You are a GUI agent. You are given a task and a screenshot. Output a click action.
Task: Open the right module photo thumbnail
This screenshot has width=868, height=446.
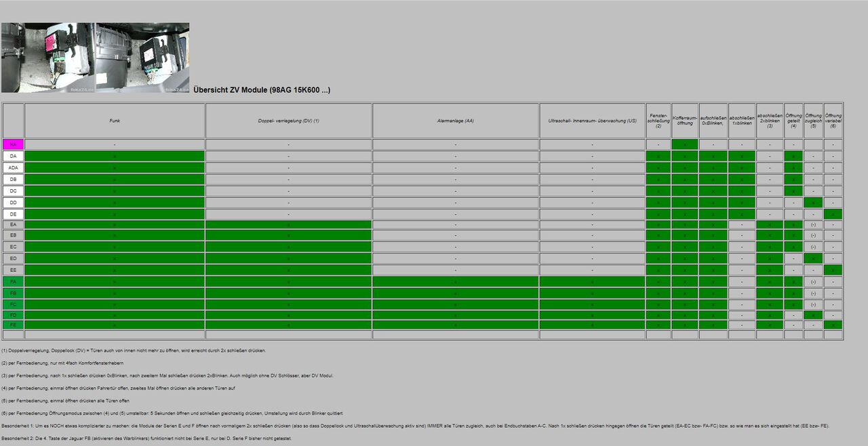coord(142,58)
